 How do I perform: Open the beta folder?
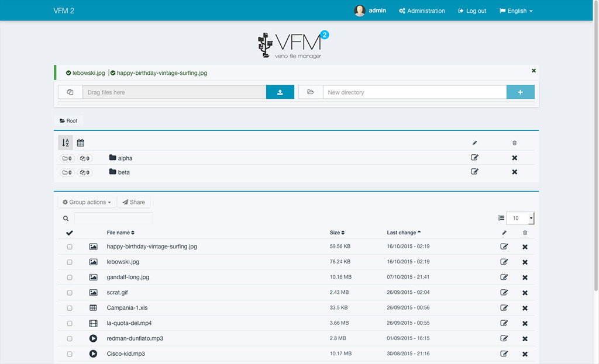tap(123, 172)
